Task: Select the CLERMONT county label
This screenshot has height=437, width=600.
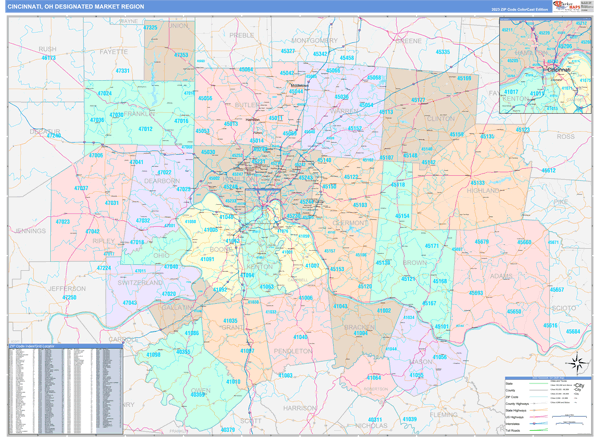Action: coord(350,223)
